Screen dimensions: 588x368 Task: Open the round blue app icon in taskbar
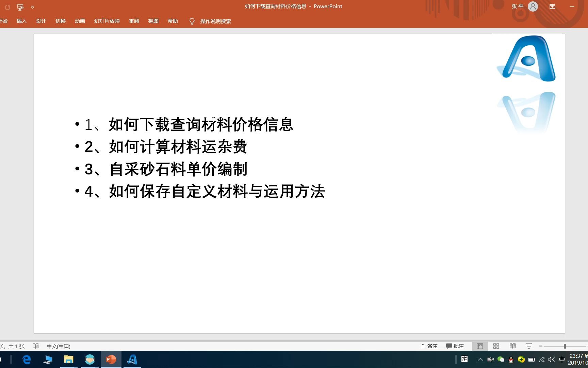[x=90, y=359]
